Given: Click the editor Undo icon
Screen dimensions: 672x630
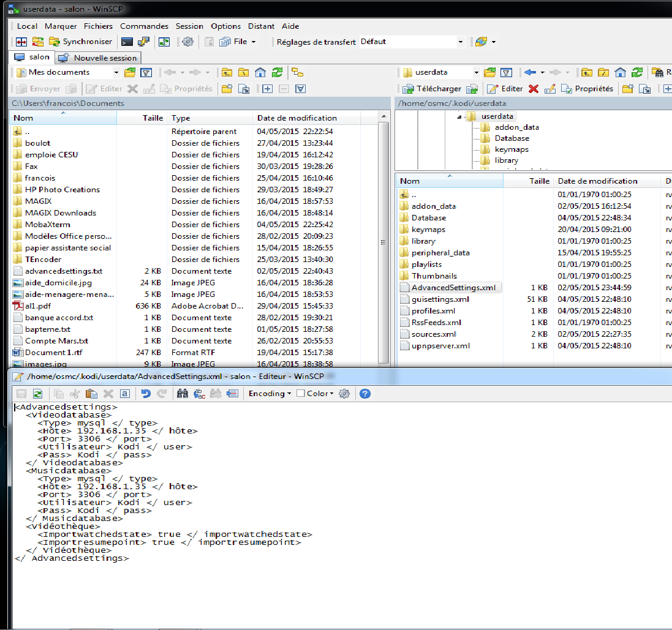Looking at the screenshot, I should [146, 394].
